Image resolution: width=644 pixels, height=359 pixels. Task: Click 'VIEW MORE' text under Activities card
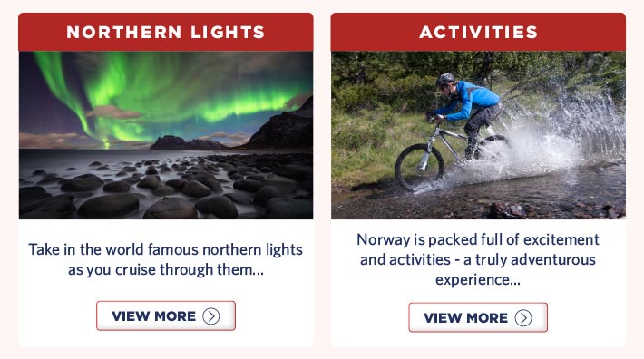tap(466, 318)
